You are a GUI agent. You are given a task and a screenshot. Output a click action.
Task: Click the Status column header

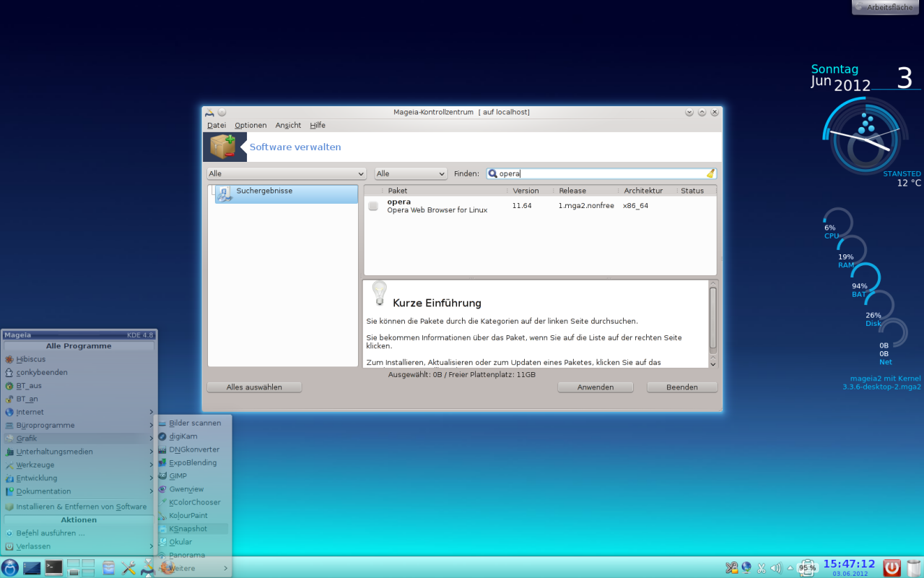[696, 191]
